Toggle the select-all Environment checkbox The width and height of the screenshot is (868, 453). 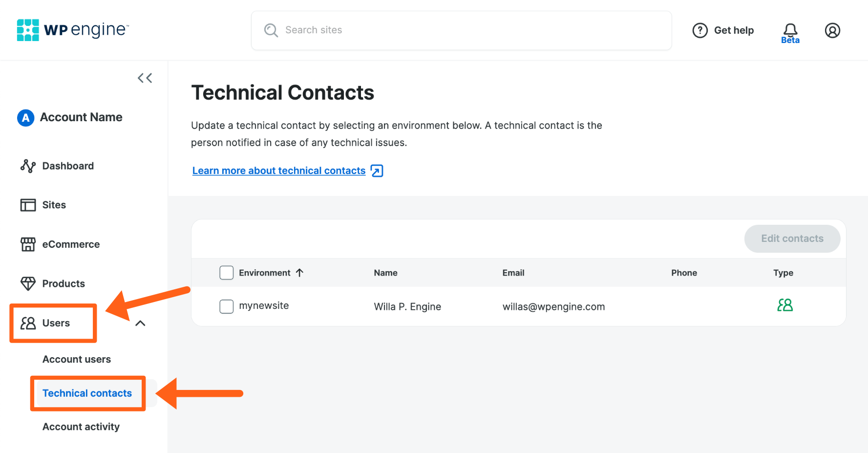226,272
